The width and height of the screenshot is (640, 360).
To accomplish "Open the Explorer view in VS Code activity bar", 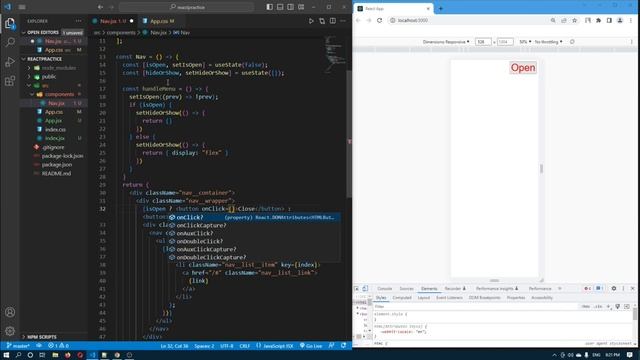I will [x=10, y=23].
